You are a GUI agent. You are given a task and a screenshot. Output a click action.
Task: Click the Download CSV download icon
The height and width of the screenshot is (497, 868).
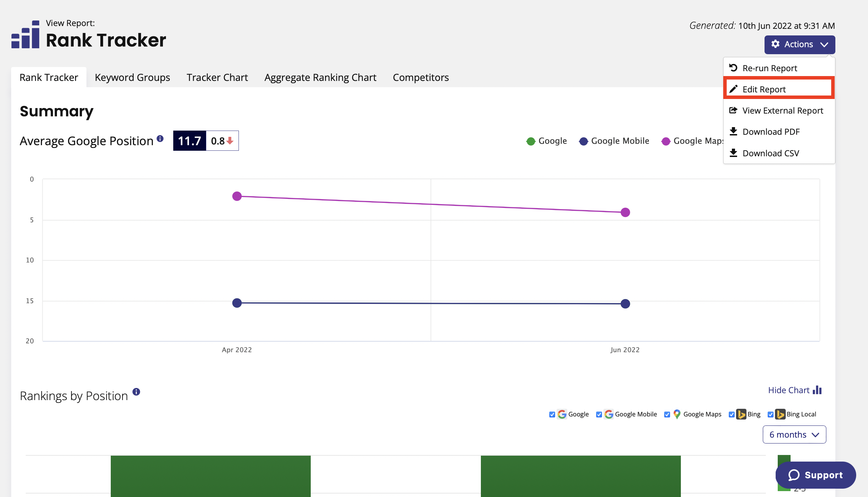point(733,153)
